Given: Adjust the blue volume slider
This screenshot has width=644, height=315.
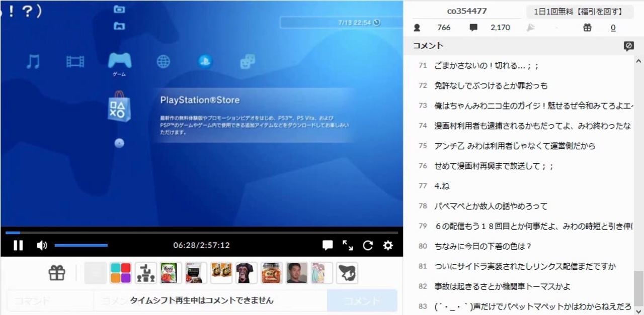Looking at the screenshot, I should (x=81, y=245).
